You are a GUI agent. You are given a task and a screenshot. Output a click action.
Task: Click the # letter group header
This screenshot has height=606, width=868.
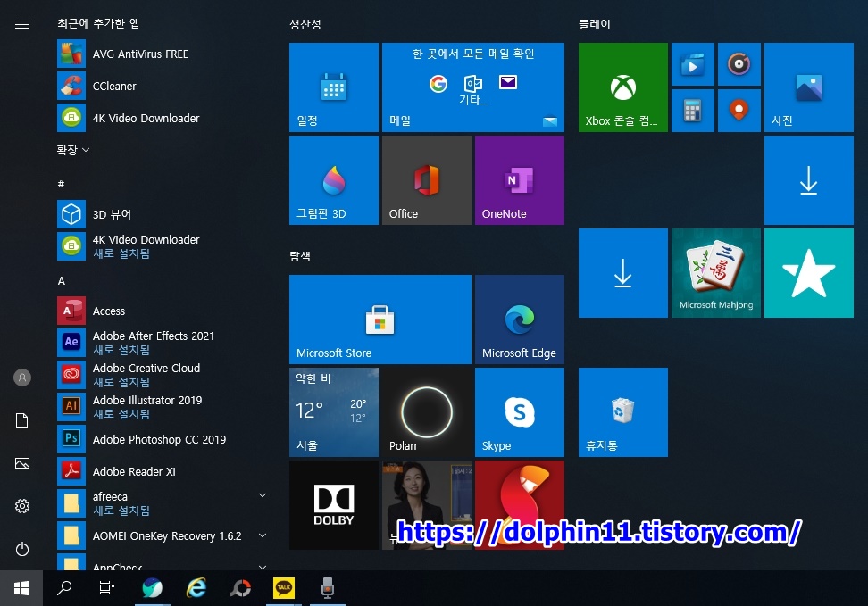pos(61,184)
